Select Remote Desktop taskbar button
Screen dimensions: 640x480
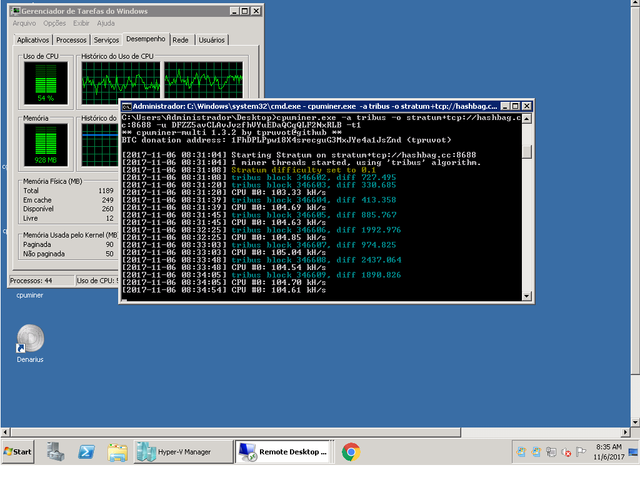tap(282, 452)
